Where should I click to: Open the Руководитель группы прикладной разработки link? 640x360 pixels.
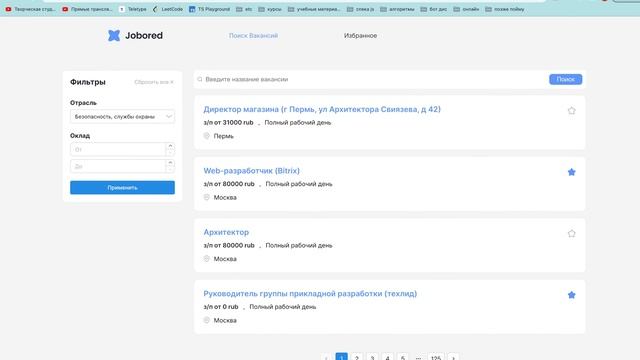click(x=310, y=293)
